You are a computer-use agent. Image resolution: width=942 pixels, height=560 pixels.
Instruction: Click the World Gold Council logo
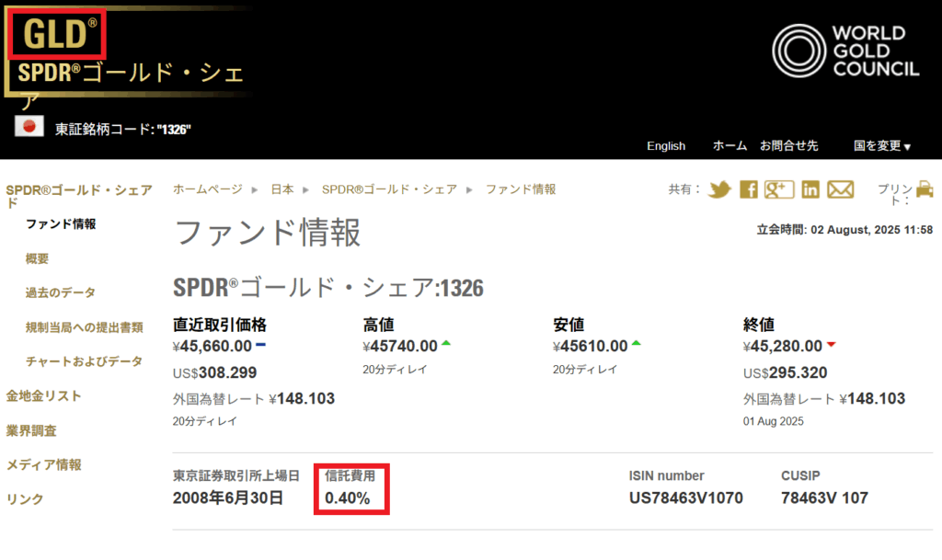[x=845, y=51]
